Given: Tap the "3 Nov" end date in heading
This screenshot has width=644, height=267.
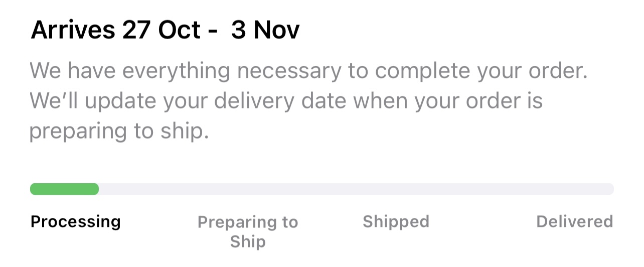Looking at the screenshot, I should (x=265, y=30).
